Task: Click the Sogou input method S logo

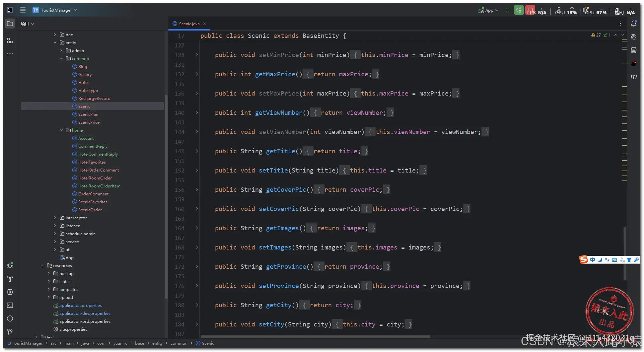Action: pyautogui.click(x=584, y=259)
